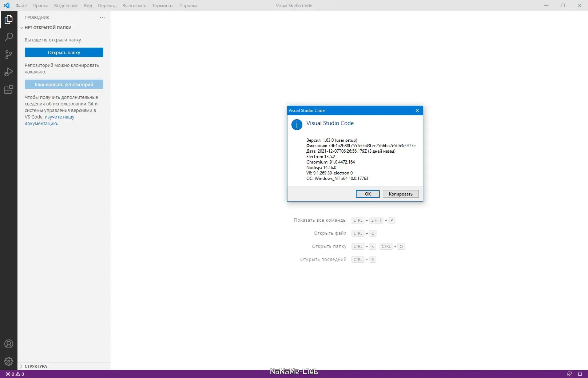The height and width of the screenshot is (378, 588).
Task: Click the Открыть файл shortcut hint
Action: tap(330, 233)
